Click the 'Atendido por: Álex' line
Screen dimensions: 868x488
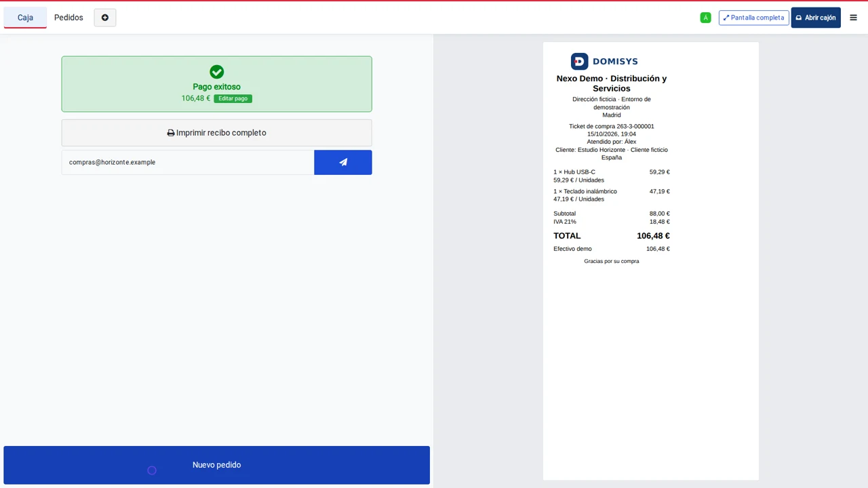(x=612, y=142)
